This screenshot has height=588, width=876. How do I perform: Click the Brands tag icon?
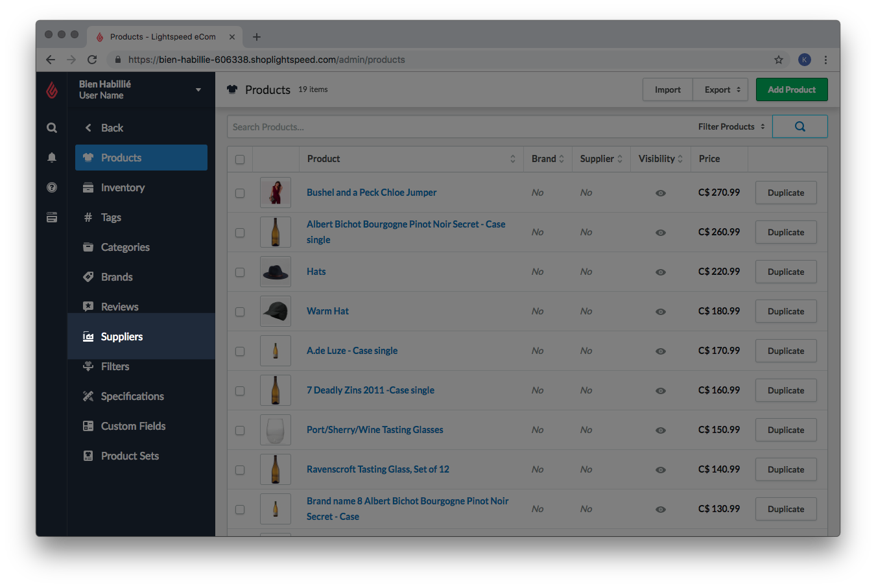tap(88, 277)
